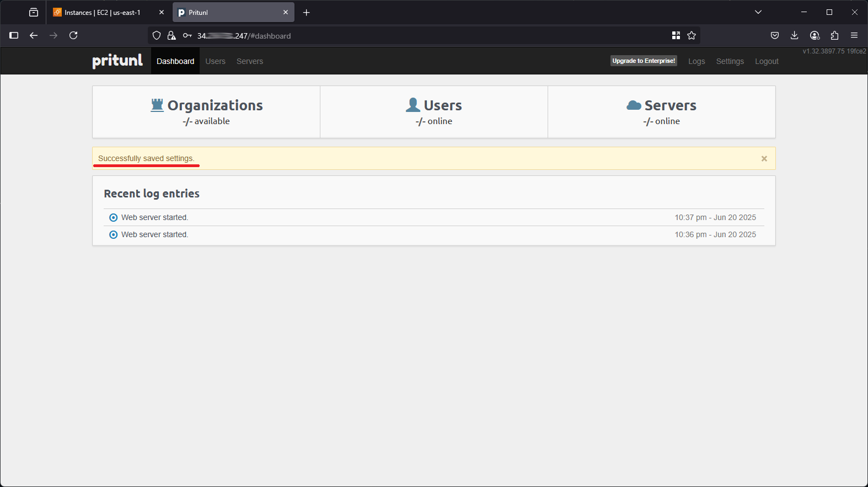Go forward one page
The height and width of the screenshot is (487, 868).
[53, 35]
